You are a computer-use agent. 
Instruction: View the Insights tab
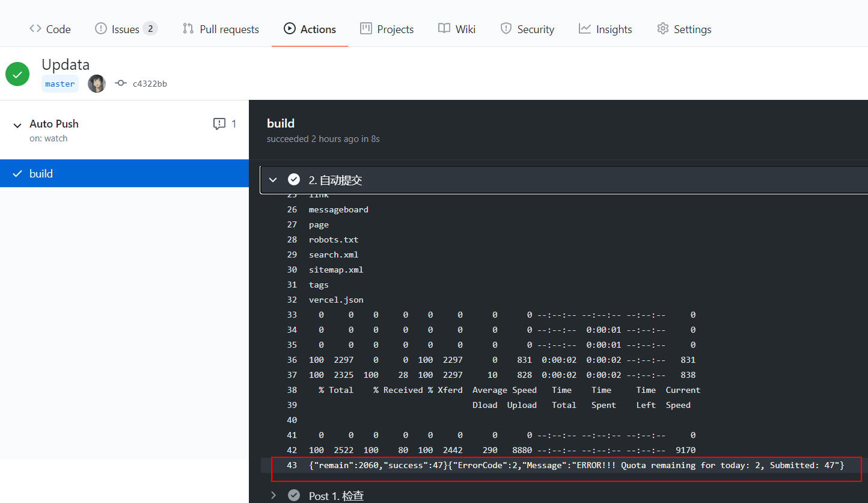(605, 29)
